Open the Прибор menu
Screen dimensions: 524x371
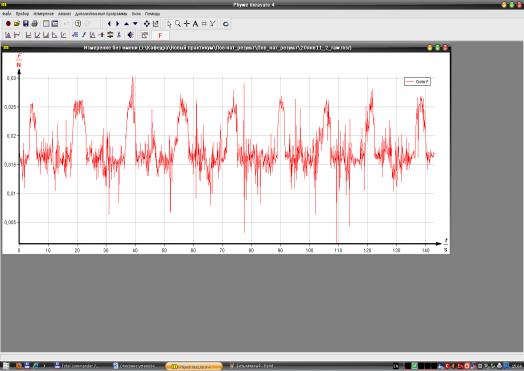(x=22, y=14)
